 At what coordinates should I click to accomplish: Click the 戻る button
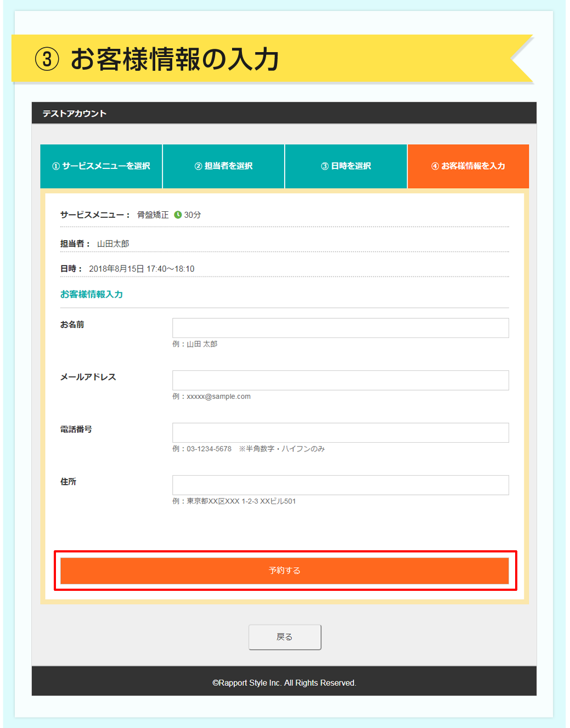pyautogui.click(x=285, y=637)
